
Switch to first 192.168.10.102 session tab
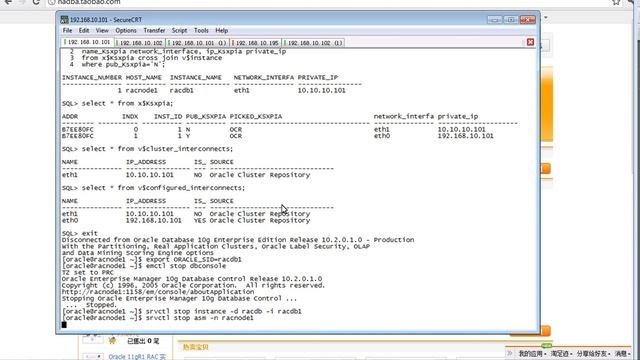coord(140,42)
